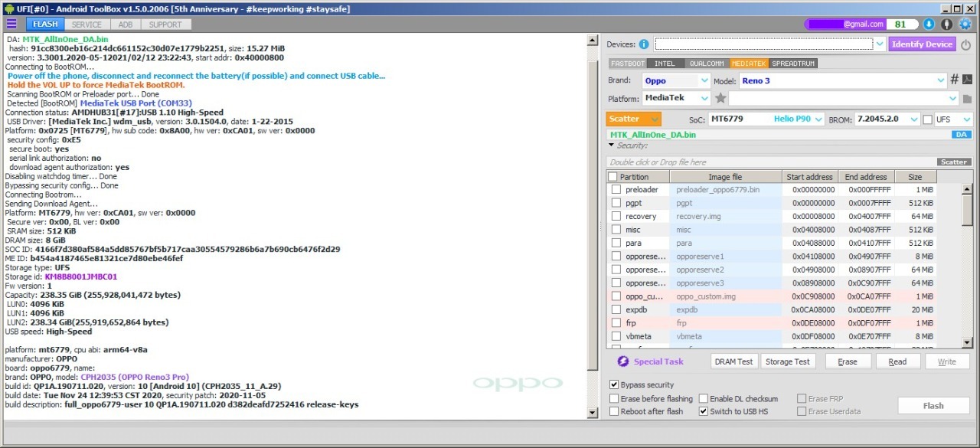Image resolution: width=980 pixels, height=448 pixels.
Task: Switch to the ADB tab
Action: pos(126,25)
